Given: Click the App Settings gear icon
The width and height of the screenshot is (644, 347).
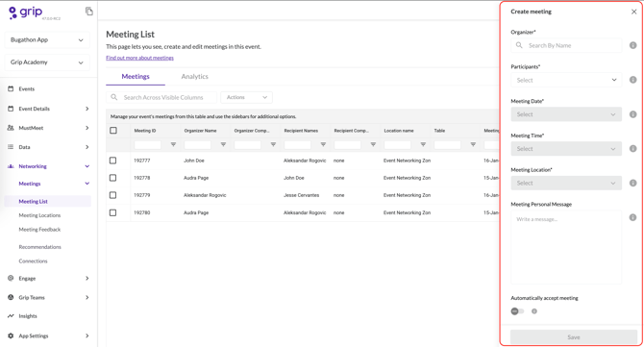Looking at the screenshot, I should pyautogui.click(x=11, y=335).
